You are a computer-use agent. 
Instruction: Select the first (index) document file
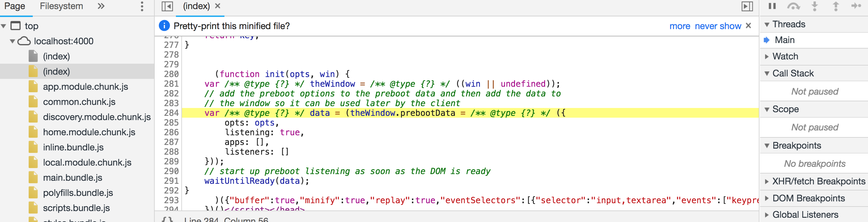pos(56,56)
